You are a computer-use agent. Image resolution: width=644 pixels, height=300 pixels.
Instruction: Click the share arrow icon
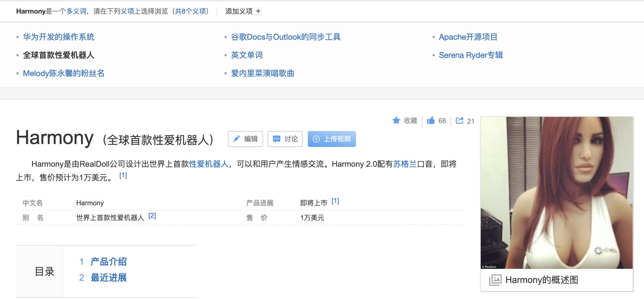coord(459,121)
